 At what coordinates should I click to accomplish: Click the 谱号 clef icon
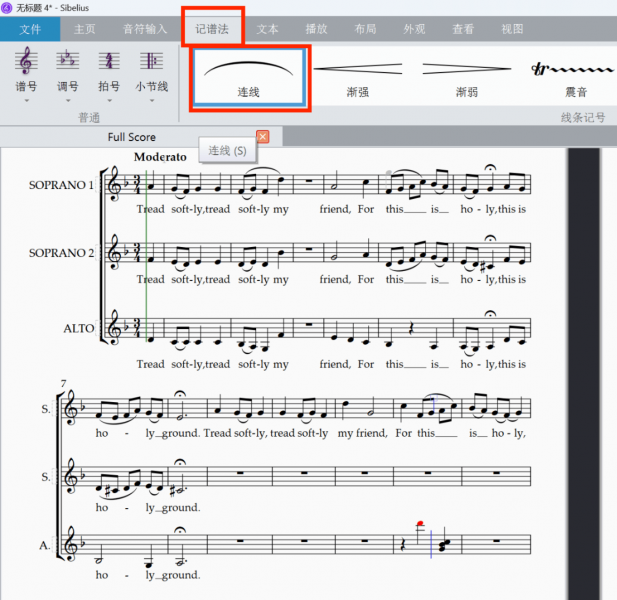(26, 61)
